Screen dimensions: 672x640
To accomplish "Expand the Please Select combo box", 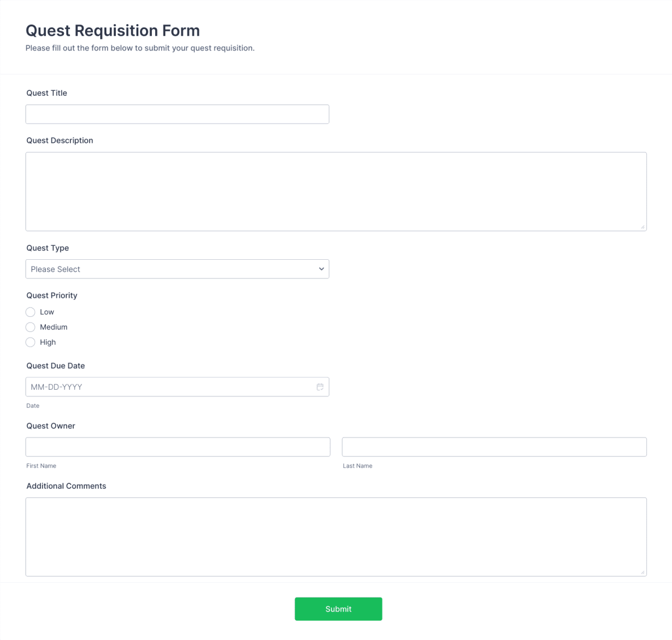I will pos(177,269).
